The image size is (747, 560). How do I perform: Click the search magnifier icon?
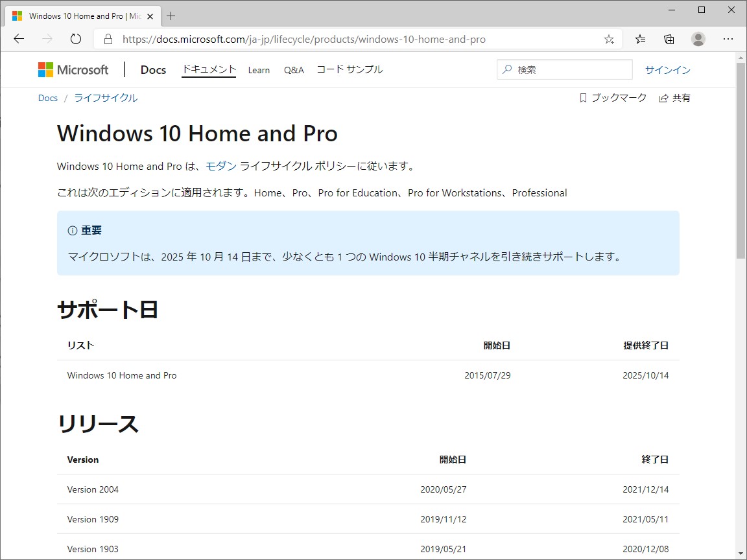tap(507, 69)
